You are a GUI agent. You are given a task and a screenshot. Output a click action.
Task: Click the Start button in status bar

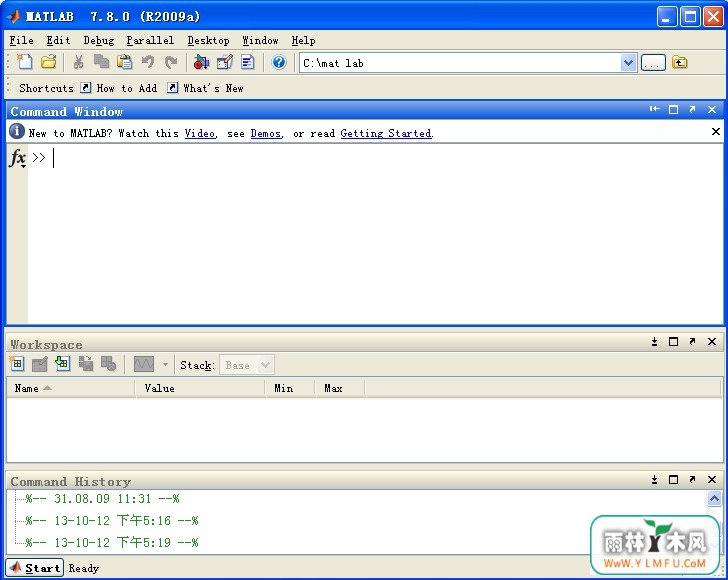tap(34, 568)
